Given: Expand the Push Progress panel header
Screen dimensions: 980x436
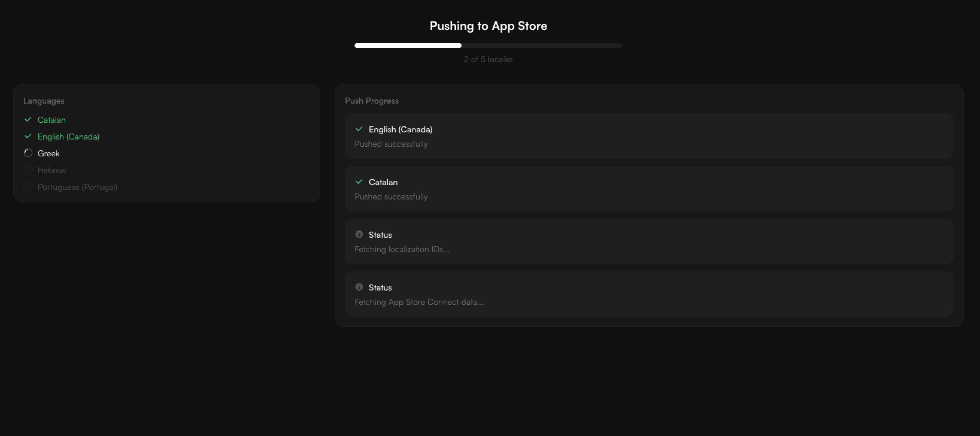Looking at the screenshot, I should pos(372,101).
